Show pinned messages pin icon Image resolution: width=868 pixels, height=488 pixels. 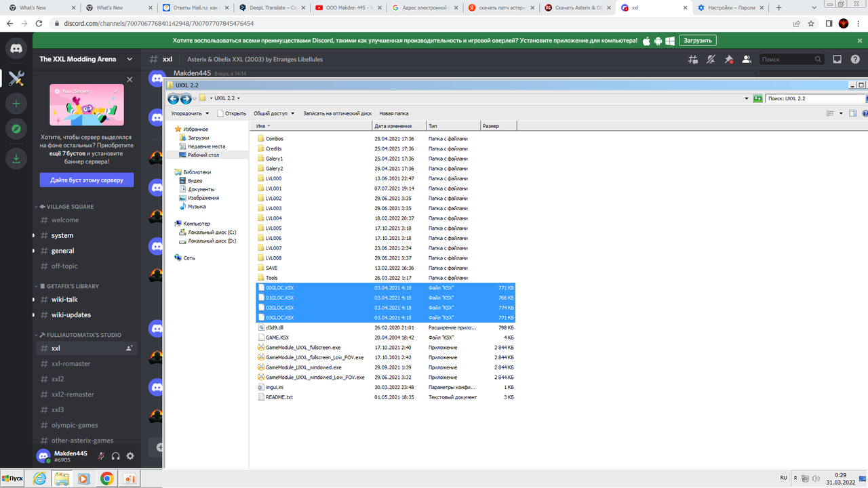[729, 59]
